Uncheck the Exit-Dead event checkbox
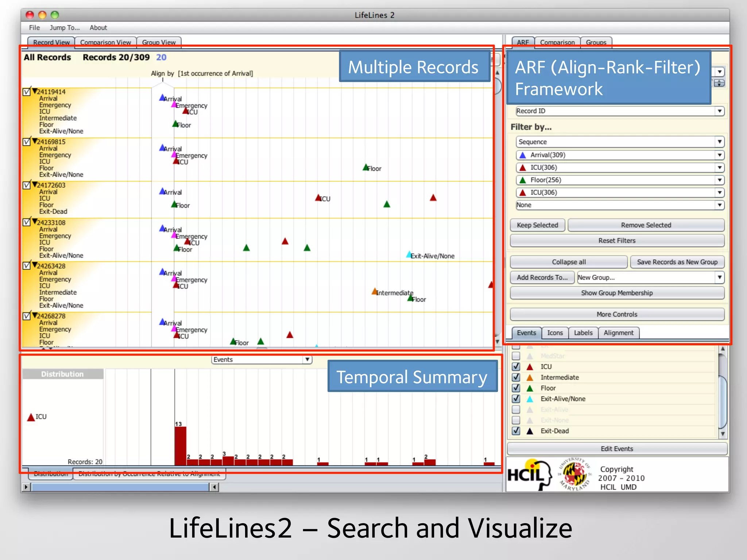Viewport: 747px width, 560px height. [x=516, y=431]
